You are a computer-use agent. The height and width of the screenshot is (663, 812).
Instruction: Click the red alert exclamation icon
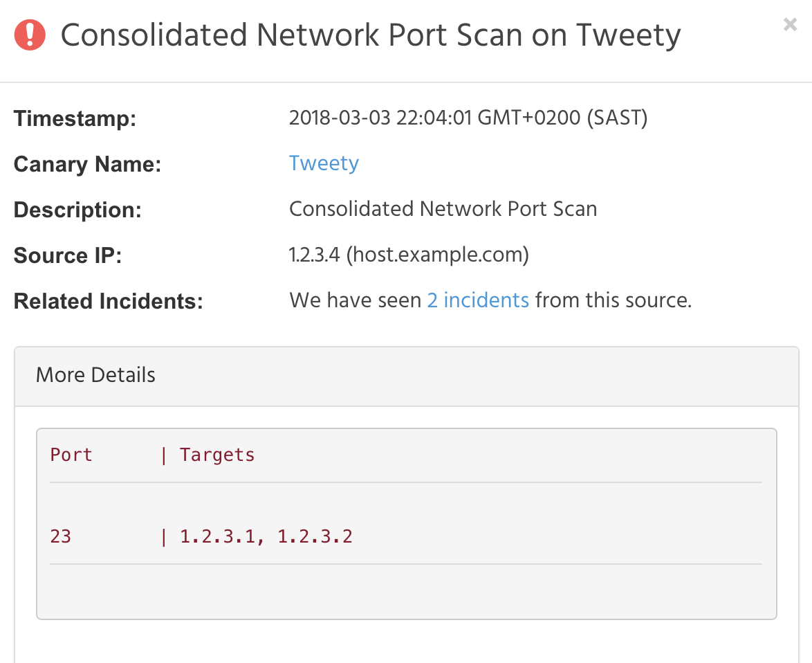30,35
